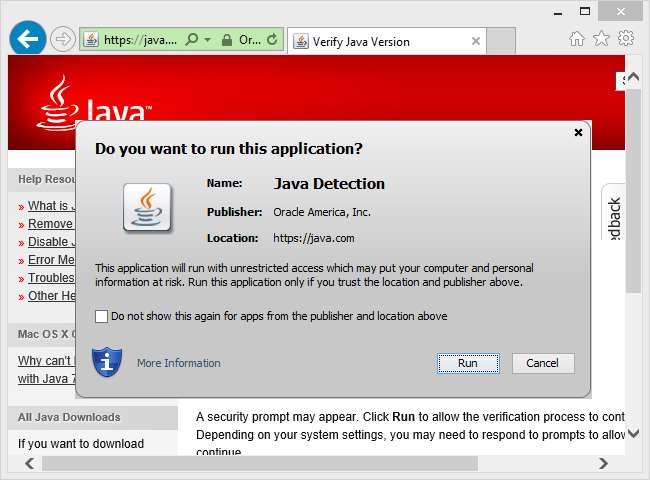Click the 'Oracle America, Inc.' publisher text

[322, 212]
